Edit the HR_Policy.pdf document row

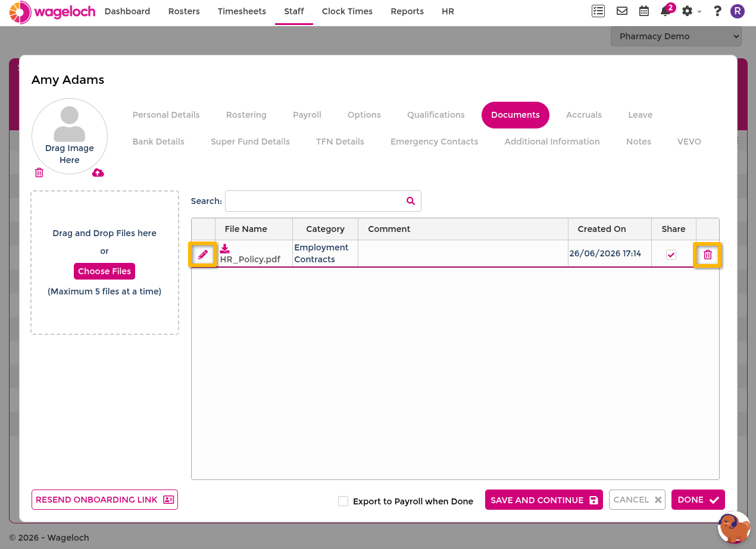pyautogui.click(x=203, y=255)
